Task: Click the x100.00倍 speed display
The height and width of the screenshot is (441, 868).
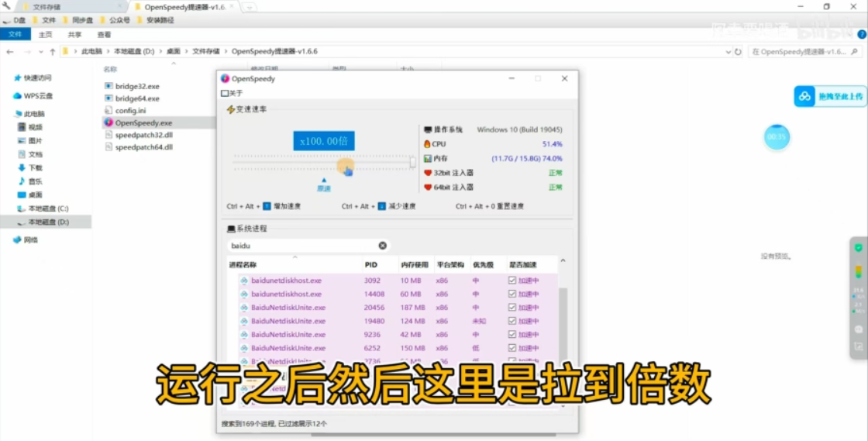Action: (x=324, y=141)
